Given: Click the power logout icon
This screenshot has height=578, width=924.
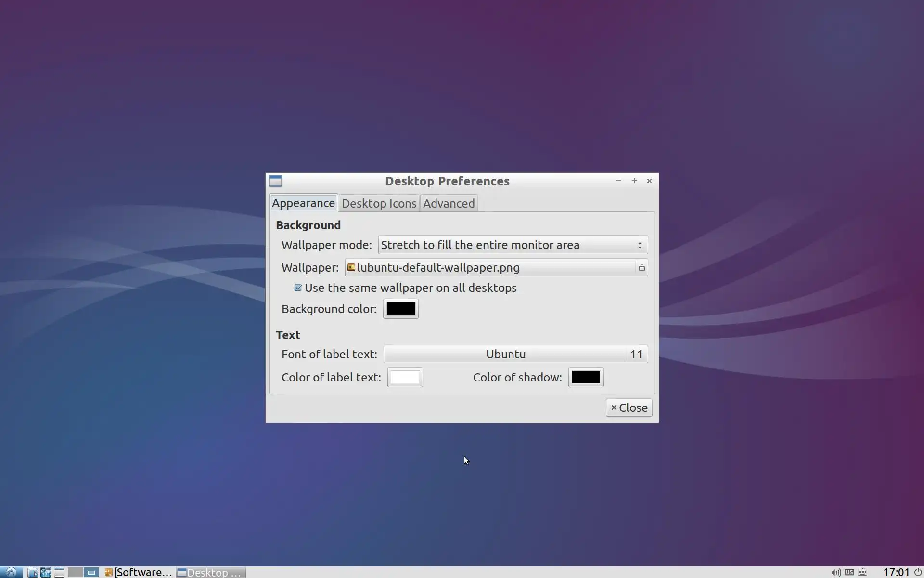Looking at the screenshot, I should (x=918, y=572).
